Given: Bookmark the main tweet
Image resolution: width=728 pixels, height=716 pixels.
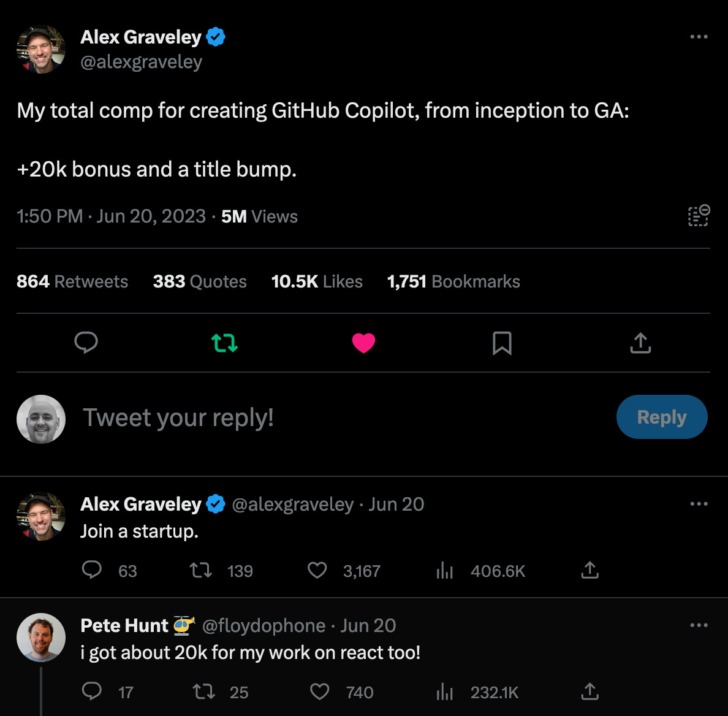Looking at the screenshot, I should click(502, 343).
